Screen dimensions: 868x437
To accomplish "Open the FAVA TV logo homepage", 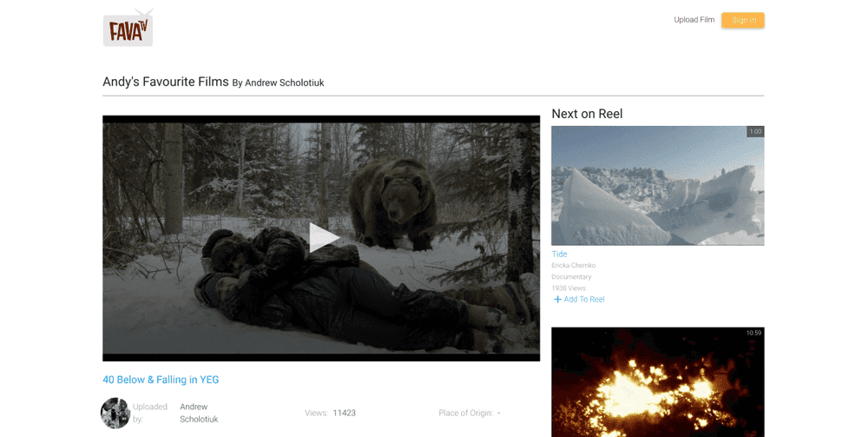I will [x=128, y=29].
